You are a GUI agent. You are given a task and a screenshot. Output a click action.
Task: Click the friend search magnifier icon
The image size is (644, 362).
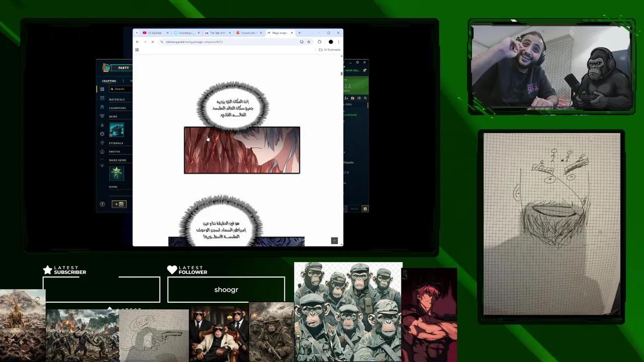coord(365,98)
